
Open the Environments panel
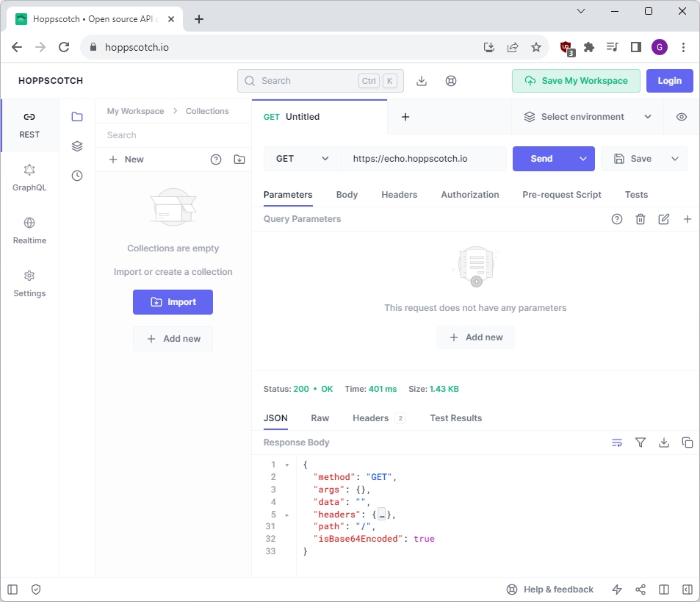tap(77, 146)
